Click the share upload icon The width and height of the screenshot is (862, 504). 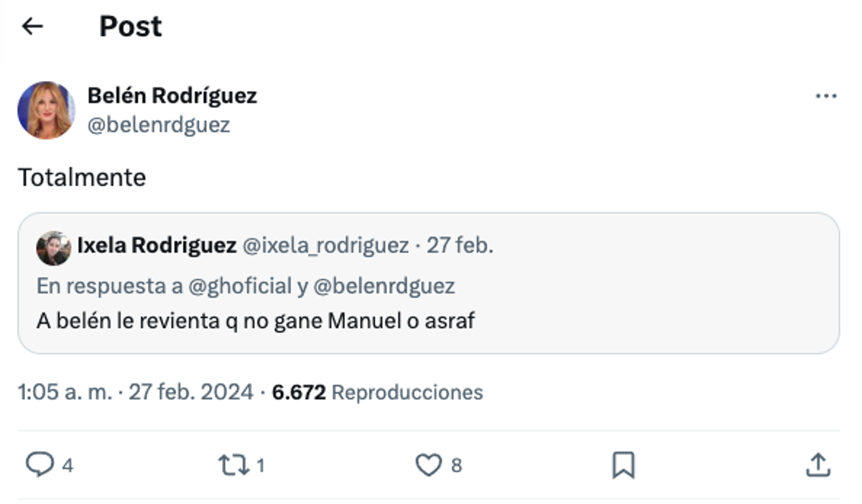(x=818, y=465)
